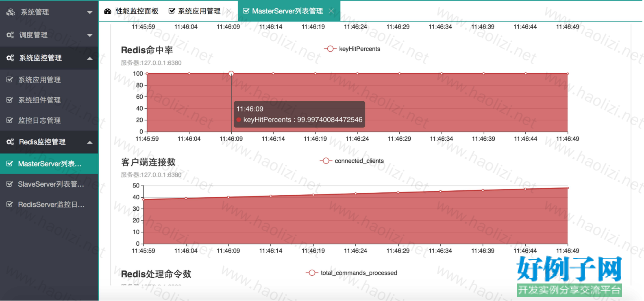The width and height of the screenshot is (644, 301).
Task: Click the 11:46:09 data point on Redis命中率 chart
Action: (x=231, y=74)
